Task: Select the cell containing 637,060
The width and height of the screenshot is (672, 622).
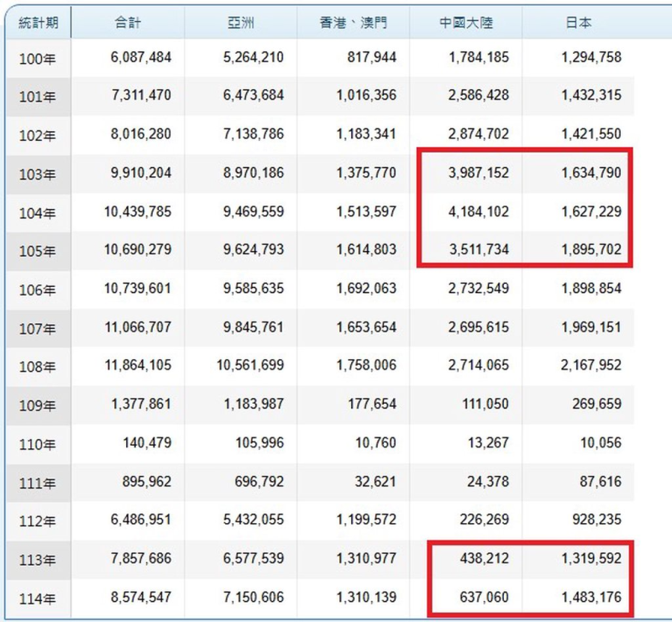Action: click(x=484, y=597)
